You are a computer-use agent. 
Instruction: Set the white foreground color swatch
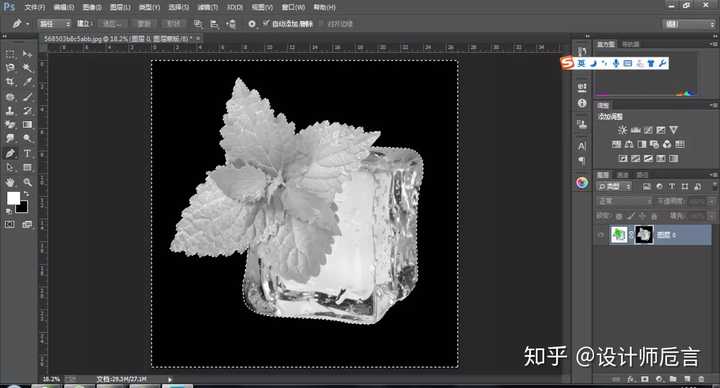pyautogui.click(x=13, y=198)
